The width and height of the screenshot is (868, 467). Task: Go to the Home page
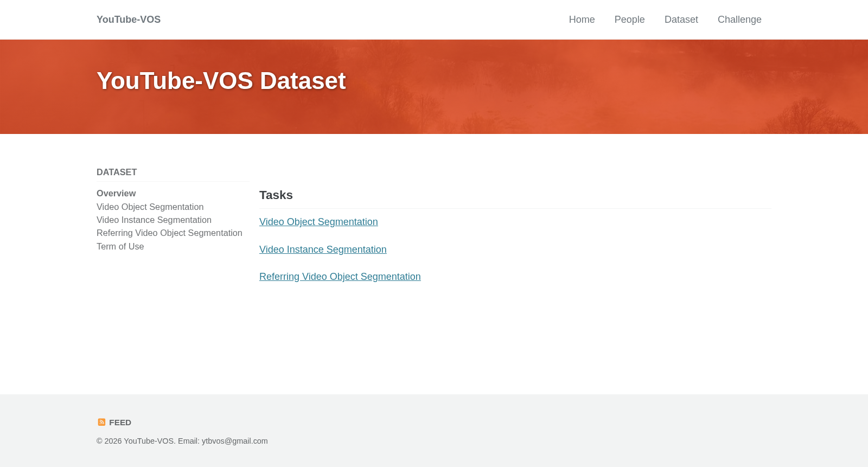(x=582, y=20)
